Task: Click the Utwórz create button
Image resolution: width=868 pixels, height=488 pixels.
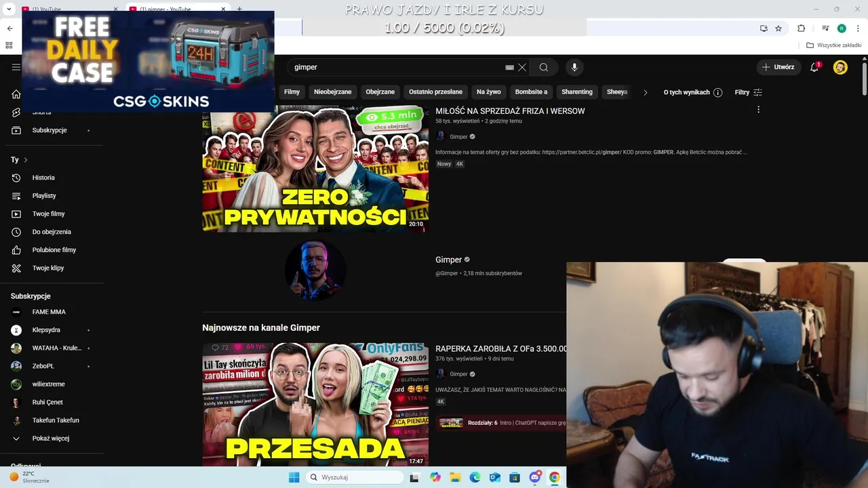Action: 778,67
